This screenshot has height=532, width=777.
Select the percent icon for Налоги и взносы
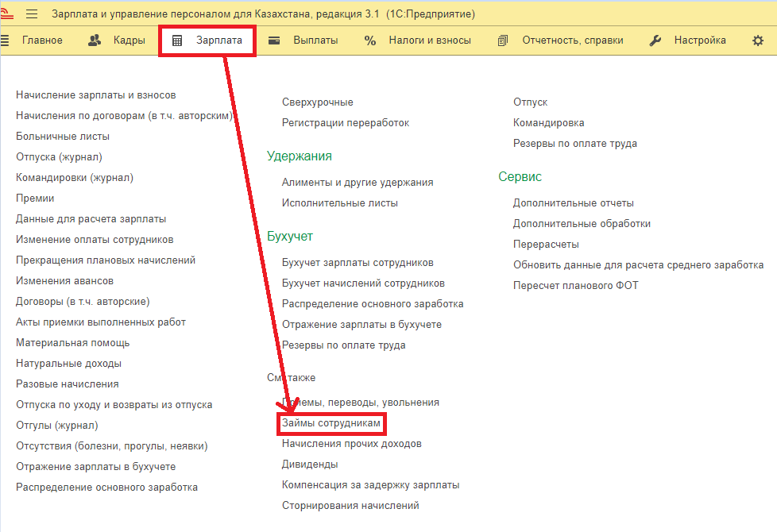pyautogui.click(x=370, y=40)
